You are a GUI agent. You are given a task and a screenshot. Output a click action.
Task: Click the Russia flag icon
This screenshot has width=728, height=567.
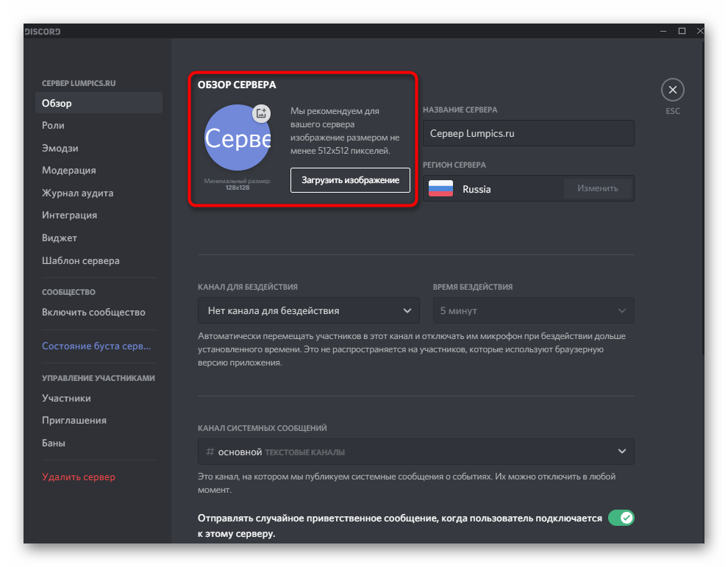(440, 188)
